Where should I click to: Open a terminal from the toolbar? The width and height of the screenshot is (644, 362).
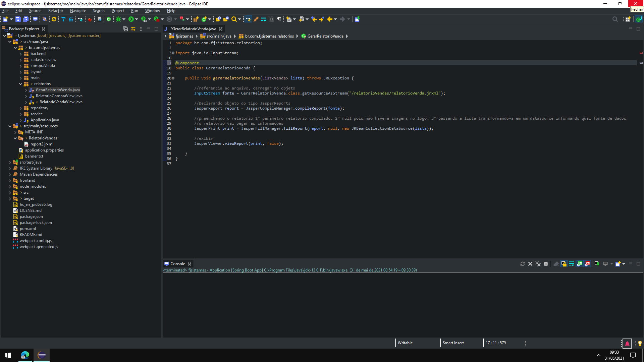(x=35, y=19)
